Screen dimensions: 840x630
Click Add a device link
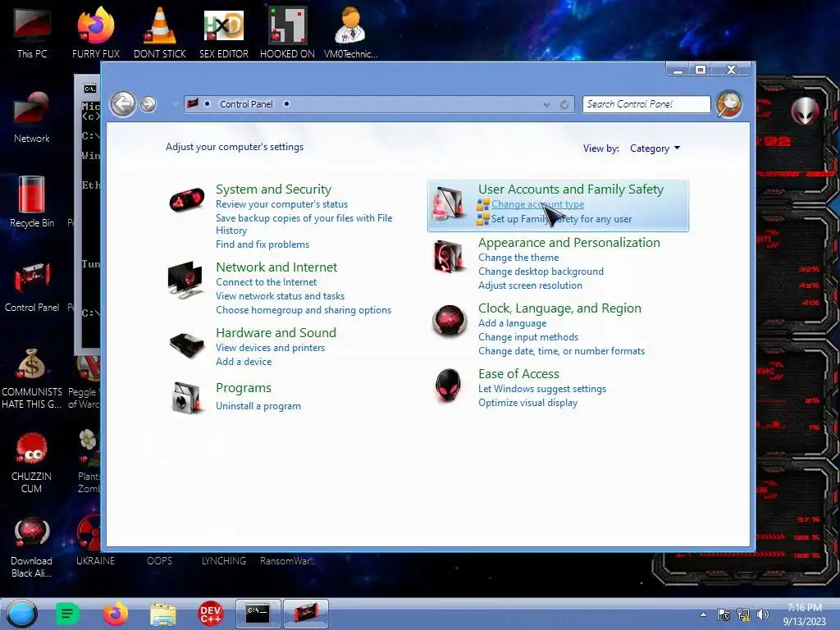(x=244, y=362)
